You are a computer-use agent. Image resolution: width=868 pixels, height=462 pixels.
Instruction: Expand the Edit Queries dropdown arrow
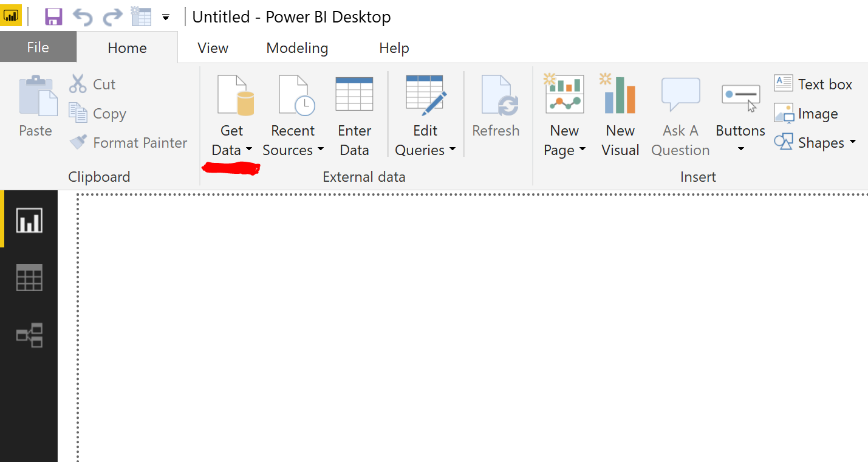tap(452, 150)
